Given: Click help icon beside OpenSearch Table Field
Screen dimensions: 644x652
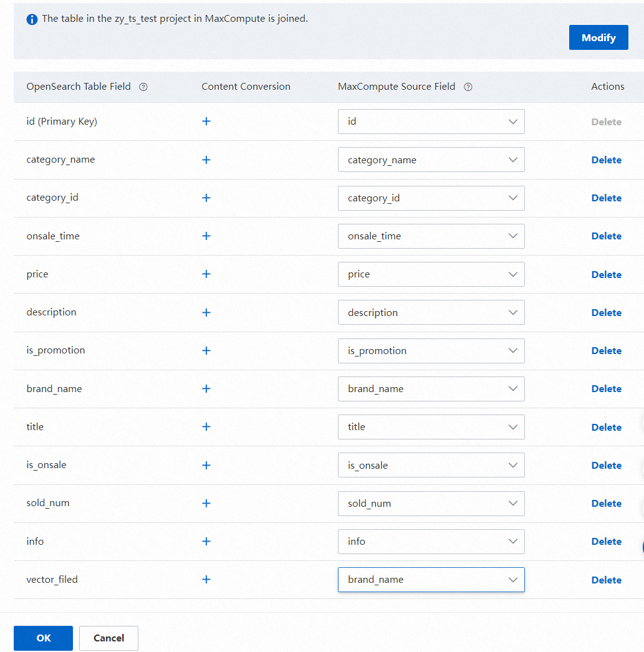Looking at the screenshot, I should coord(143,87).
